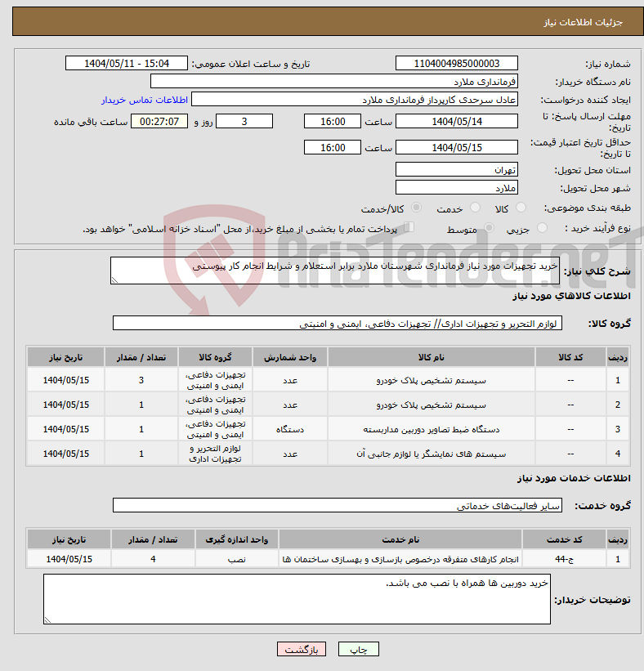Select the جزیی purchase type radio

(542, 228)
